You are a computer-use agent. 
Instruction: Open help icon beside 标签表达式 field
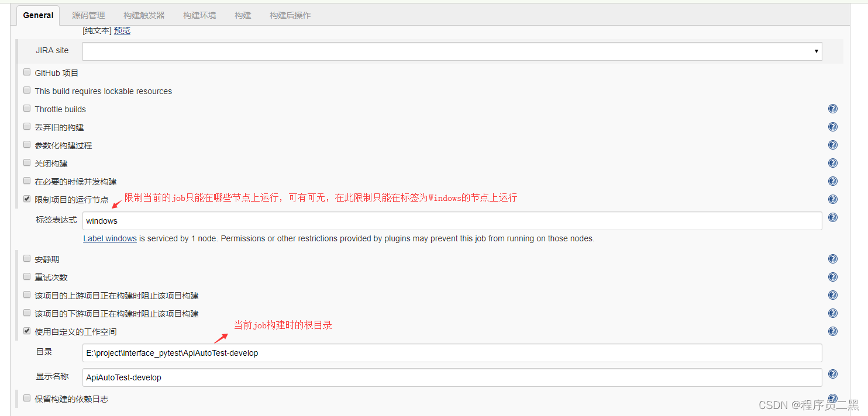click(x=833, y=217)
